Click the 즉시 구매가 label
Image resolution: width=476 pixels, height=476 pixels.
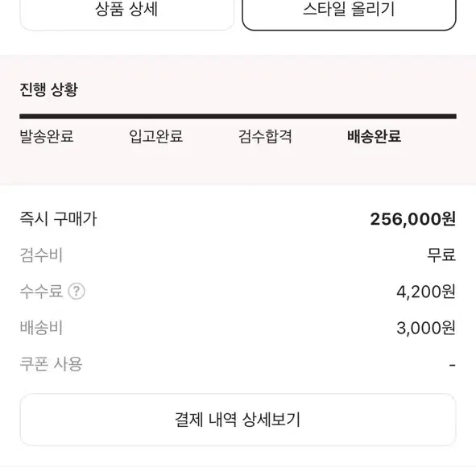pyautogui.click(x=58, y=219)
